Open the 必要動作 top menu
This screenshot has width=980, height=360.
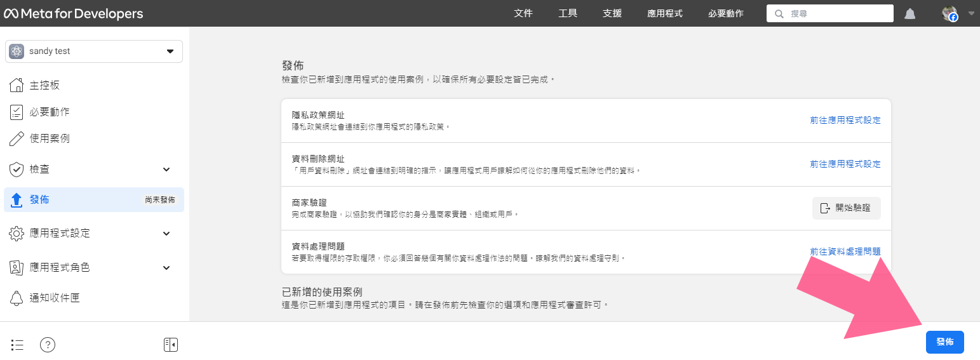click(726, 13)
